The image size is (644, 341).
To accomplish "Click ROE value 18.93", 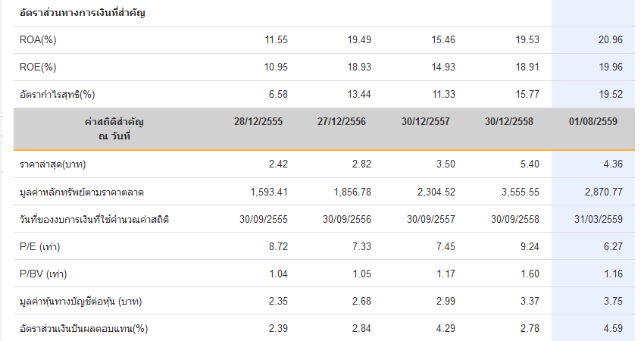I will (x=359, y=67).
